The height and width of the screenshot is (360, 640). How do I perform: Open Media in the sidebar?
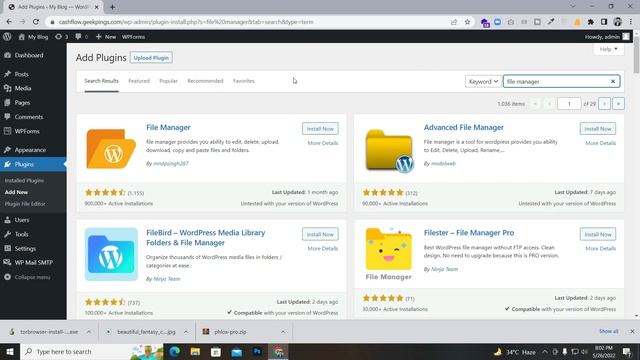[x=22, y=88]
